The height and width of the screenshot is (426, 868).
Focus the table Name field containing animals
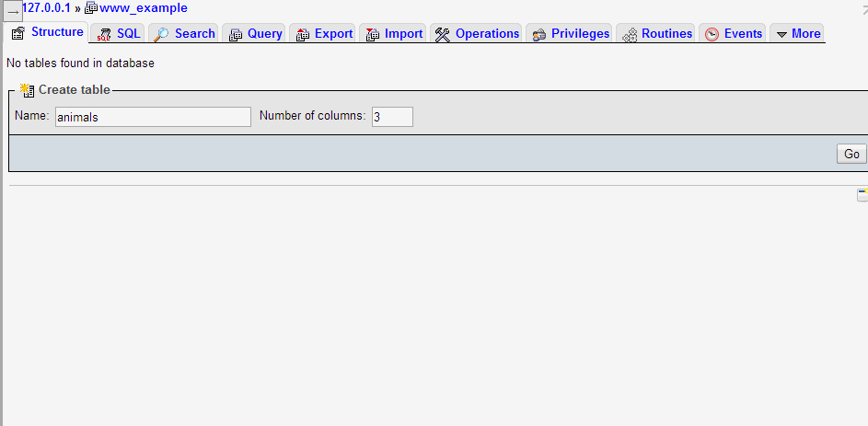tap(154, 117)
